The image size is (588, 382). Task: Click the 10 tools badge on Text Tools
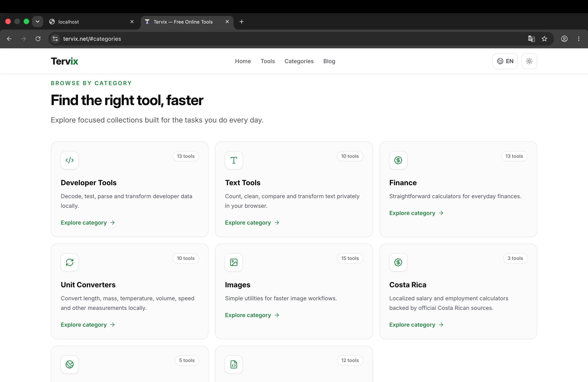pos(350,156)
